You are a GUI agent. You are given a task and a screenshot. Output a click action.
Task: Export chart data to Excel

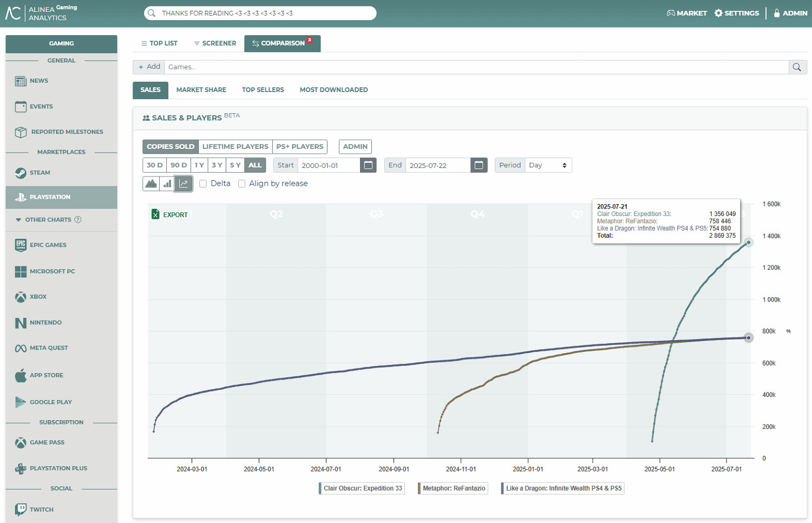pyautogui.click(x=169, y=214)
